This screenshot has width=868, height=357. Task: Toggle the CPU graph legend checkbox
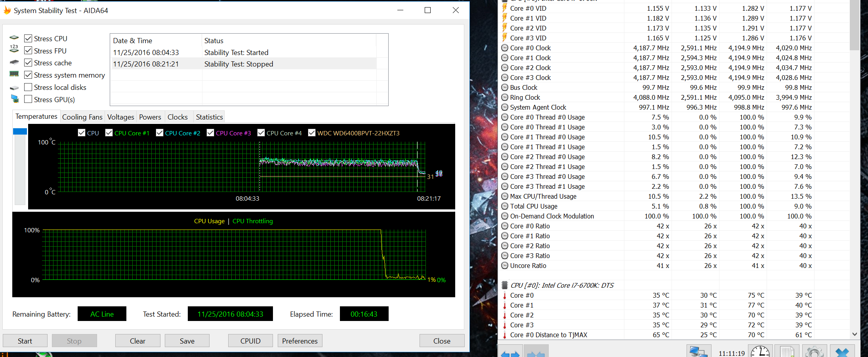click(x=82, y=133)
